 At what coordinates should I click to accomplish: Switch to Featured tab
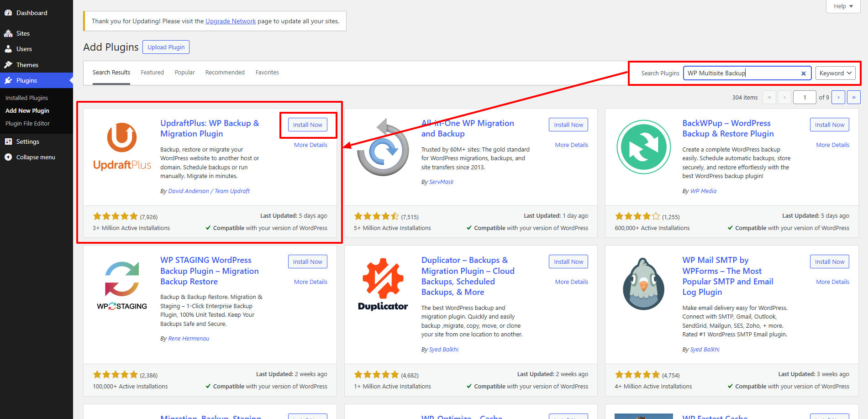[x=153, y=73]
